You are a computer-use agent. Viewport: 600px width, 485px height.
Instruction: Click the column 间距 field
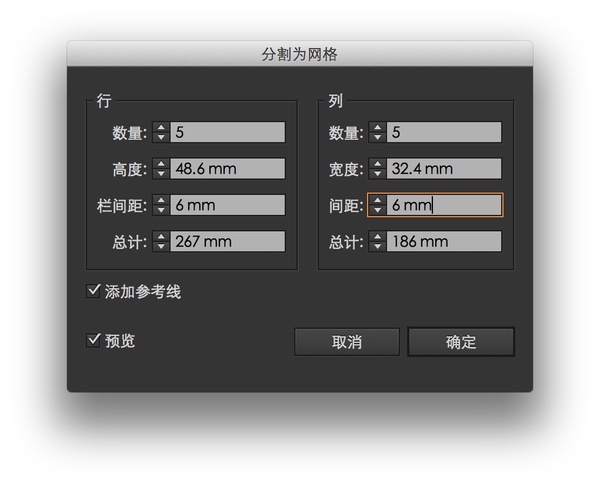(x=444, y=205)
